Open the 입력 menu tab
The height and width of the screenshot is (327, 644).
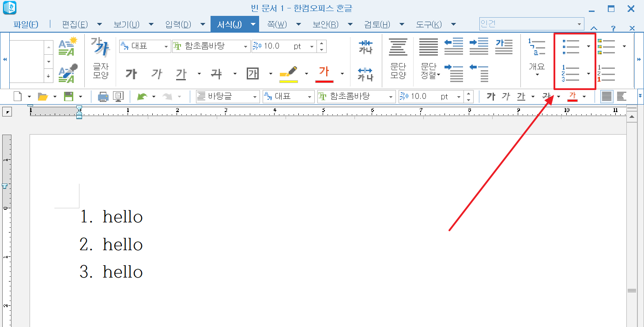click(x=178, y=24)
